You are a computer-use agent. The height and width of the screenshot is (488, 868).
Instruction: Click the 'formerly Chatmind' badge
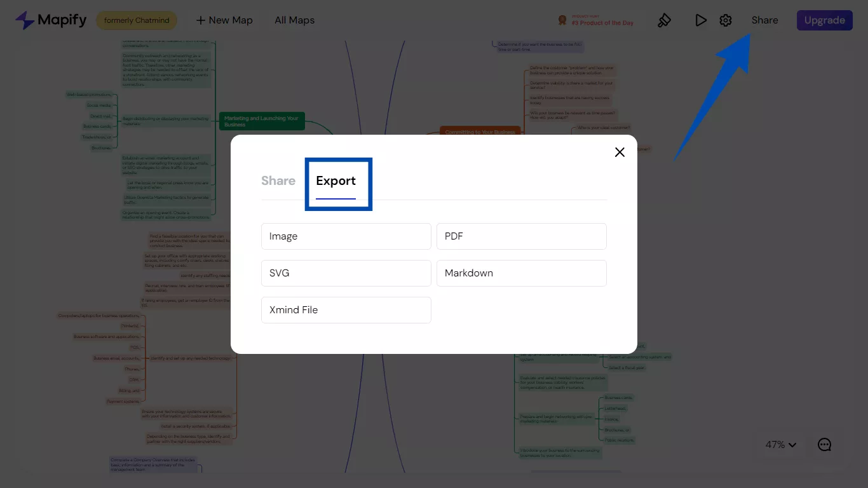(x=137, y=20)
